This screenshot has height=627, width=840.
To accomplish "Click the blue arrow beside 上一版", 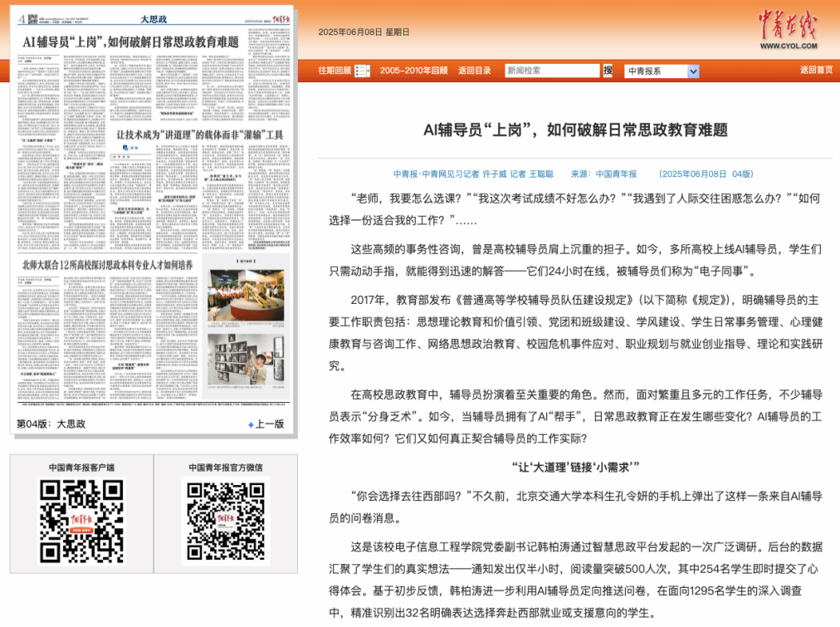I will [x=251, y=424].
